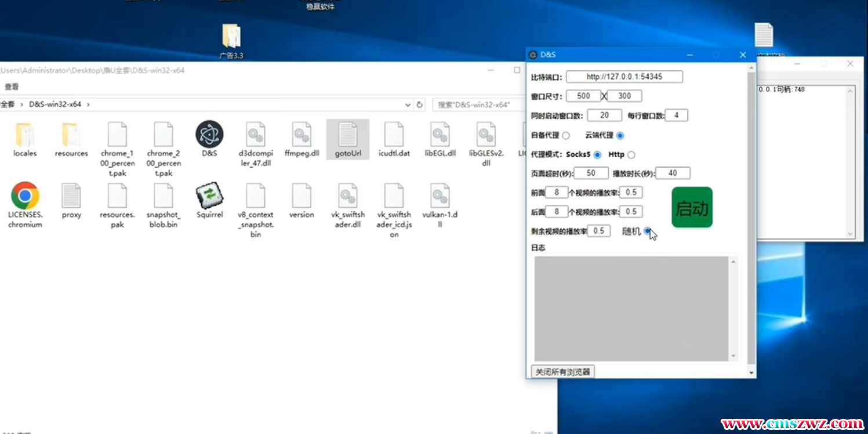
Task: Open the D&S application file icon
Action: 209,135
